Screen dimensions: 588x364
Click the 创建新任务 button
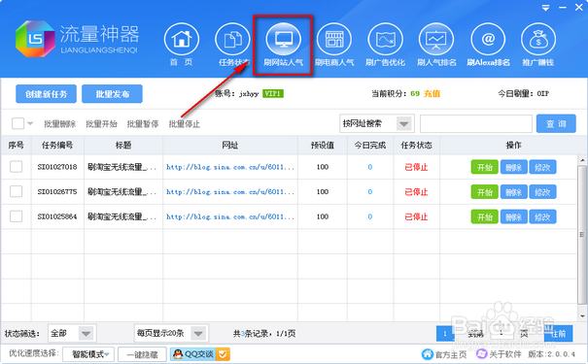[46, 94]
